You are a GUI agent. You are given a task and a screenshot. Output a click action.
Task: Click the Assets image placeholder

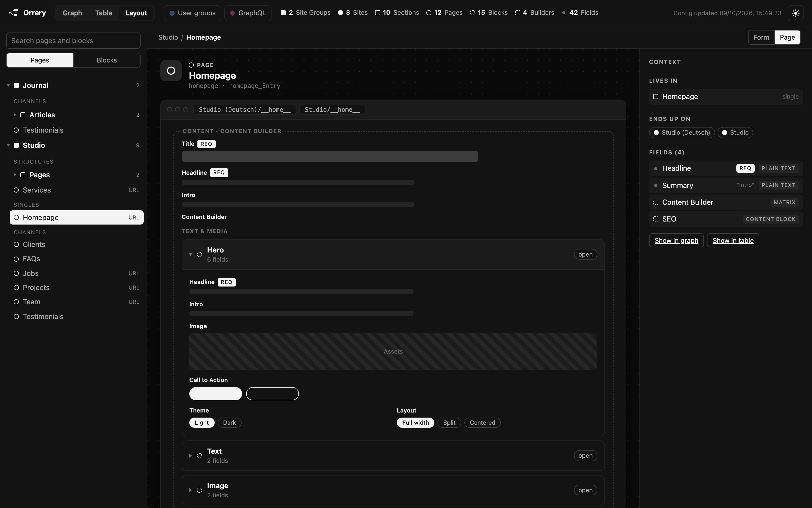click(x=393, y=352)
